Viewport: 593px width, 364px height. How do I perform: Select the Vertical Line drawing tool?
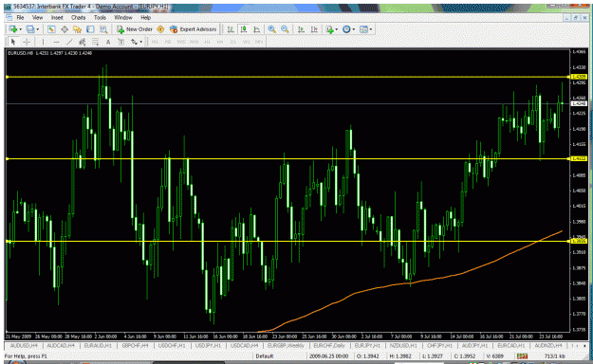pyautogui.click(x=43, y=42)
